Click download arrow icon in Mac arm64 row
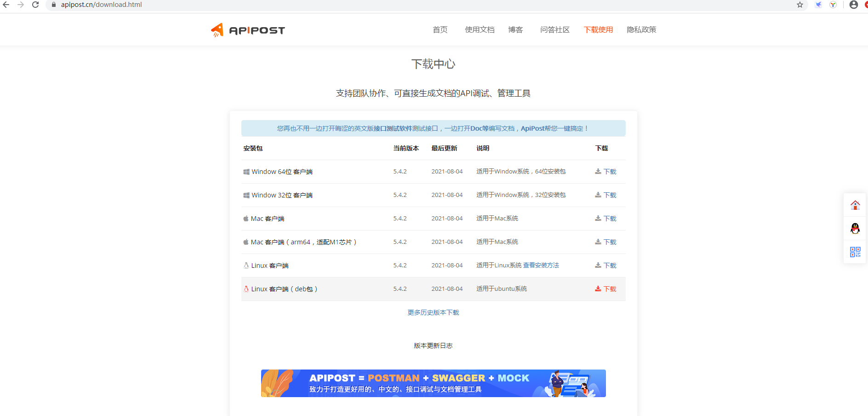 (598, 242)
